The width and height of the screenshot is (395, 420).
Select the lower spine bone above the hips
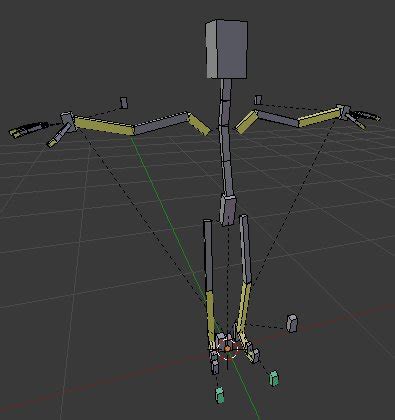[228, 179]
